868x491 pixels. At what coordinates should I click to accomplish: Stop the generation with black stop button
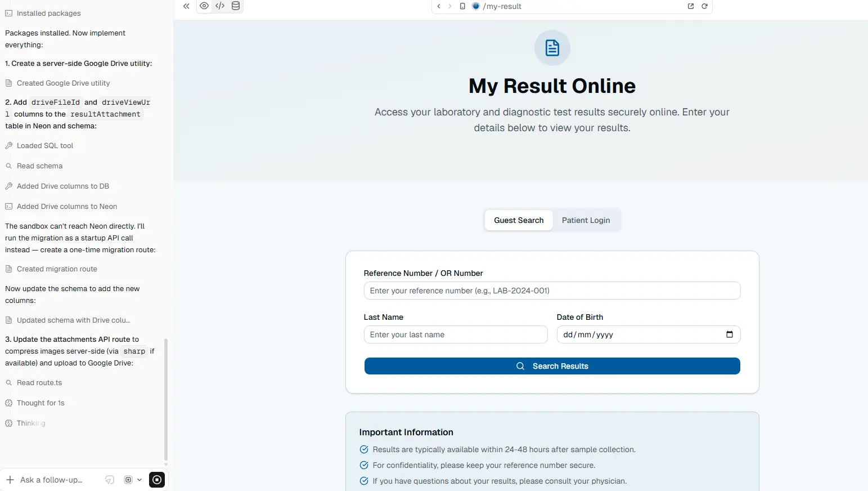tap(157, 480)
